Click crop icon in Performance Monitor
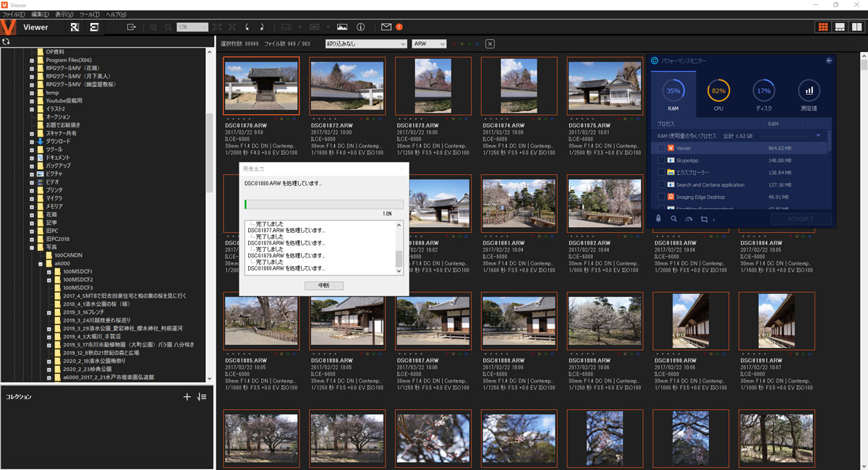 [704, 218]
